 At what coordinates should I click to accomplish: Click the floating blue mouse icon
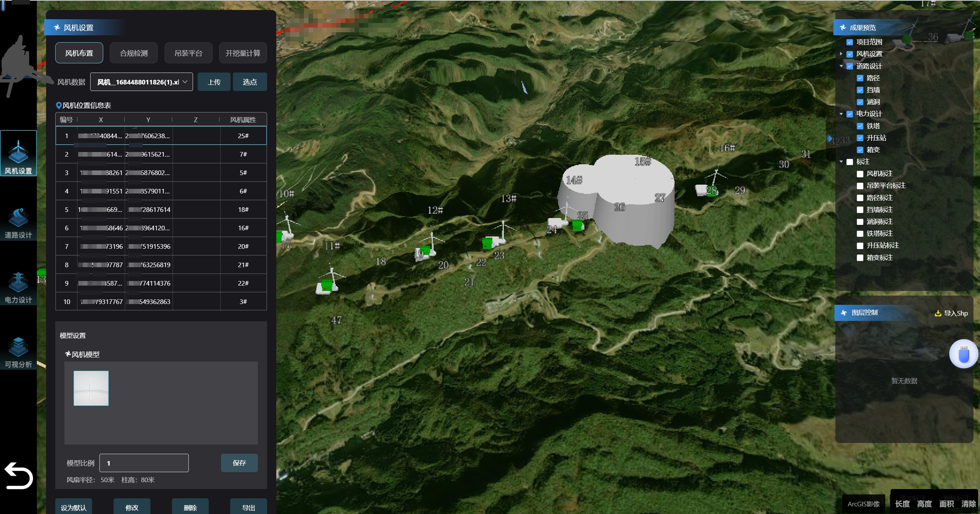click(963, 354)
